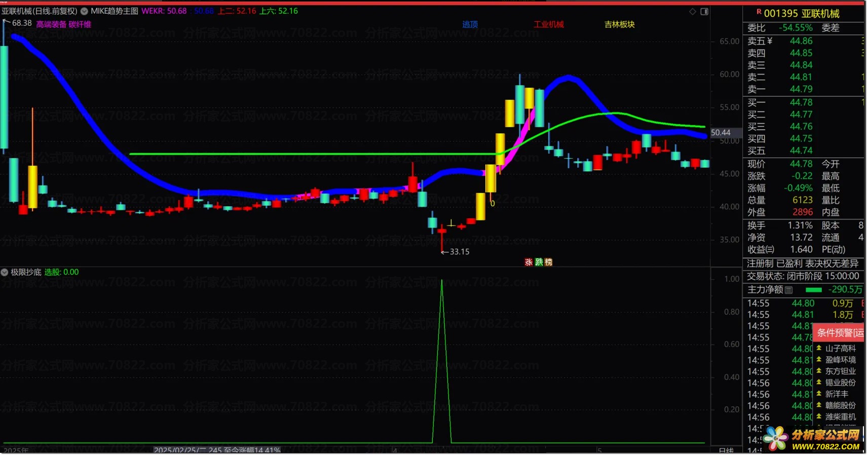Image resolution: width=868 pixels, height=455 pixels.
Task: Click the 33.15 low price label
Action: (460, 252)
